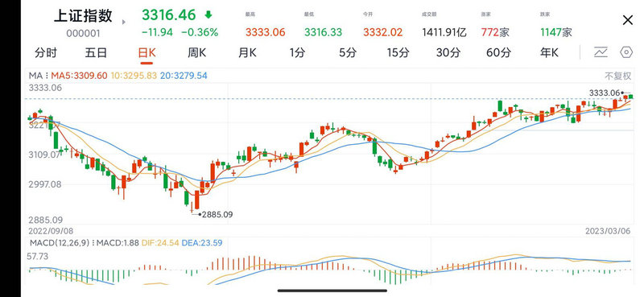Close the chart with the X icon

point(628,20)
